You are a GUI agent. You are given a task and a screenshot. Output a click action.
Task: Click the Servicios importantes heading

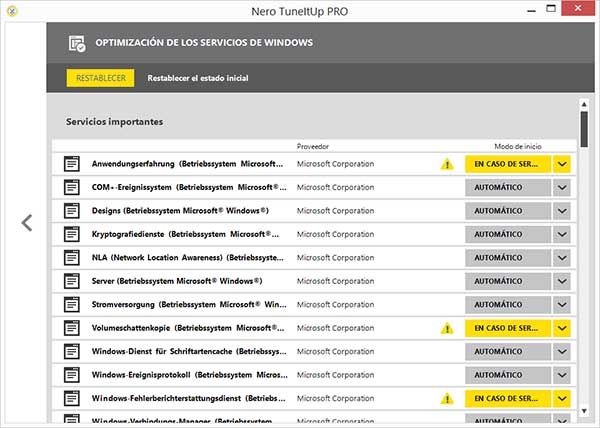point(114,122)
